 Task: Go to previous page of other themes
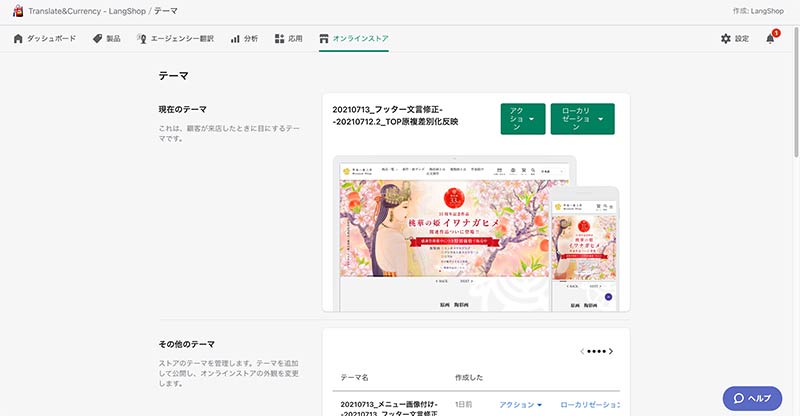[x=583, y=352]
